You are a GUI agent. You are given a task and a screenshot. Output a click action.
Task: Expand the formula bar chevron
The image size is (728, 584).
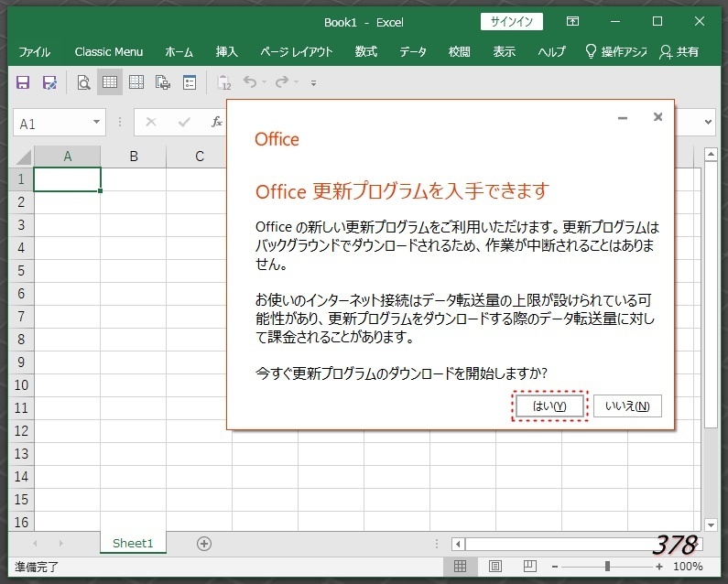point(708,122)
